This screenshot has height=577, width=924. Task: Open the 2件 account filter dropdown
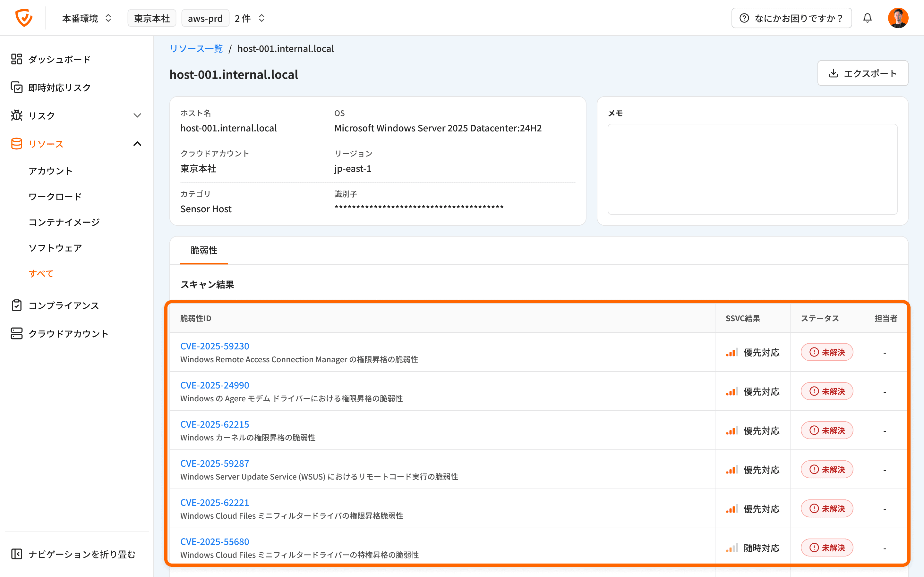point(250,18)
